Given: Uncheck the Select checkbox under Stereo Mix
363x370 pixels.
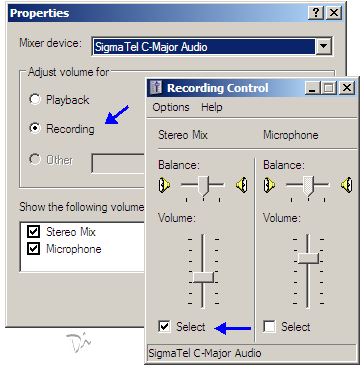Looking at the screenshot, I should 165,327.
